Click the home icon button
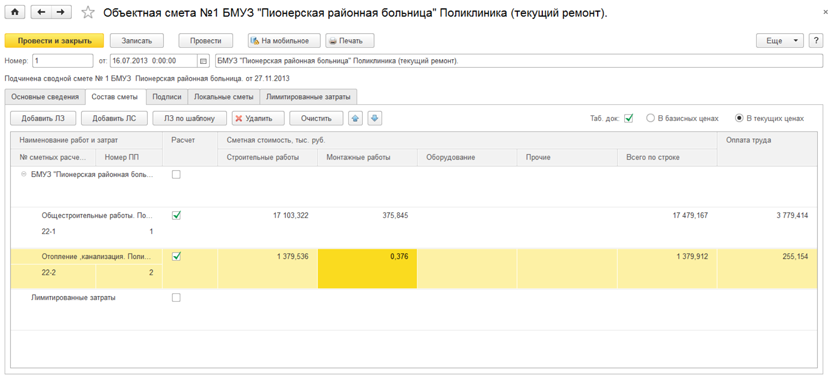The height and width of the screenshot is (376, 830). pyautogui.click(x=15, y=12)
